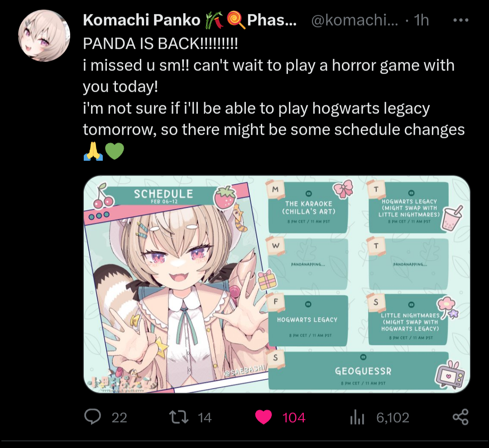Open Komachi Panko's profile avatar
This screenshot has width=489, height=448.
click(44, 35)
